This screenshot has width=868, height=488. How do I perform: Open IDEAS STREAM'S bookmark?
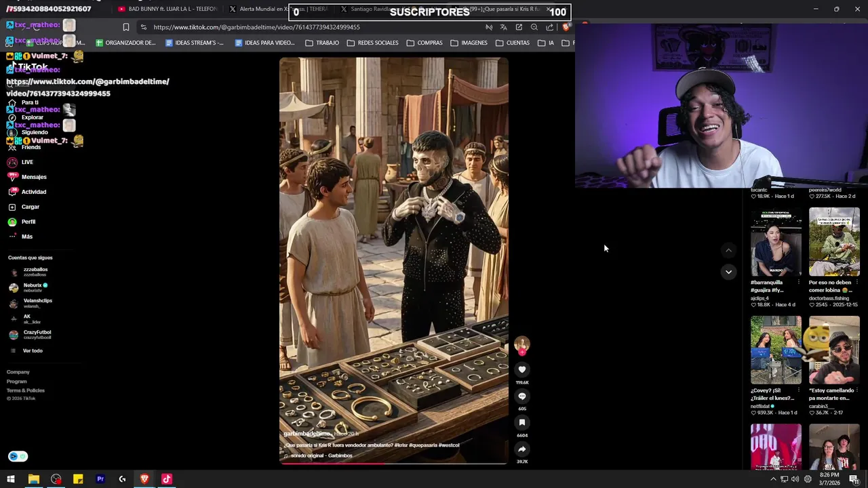(195, 43)
